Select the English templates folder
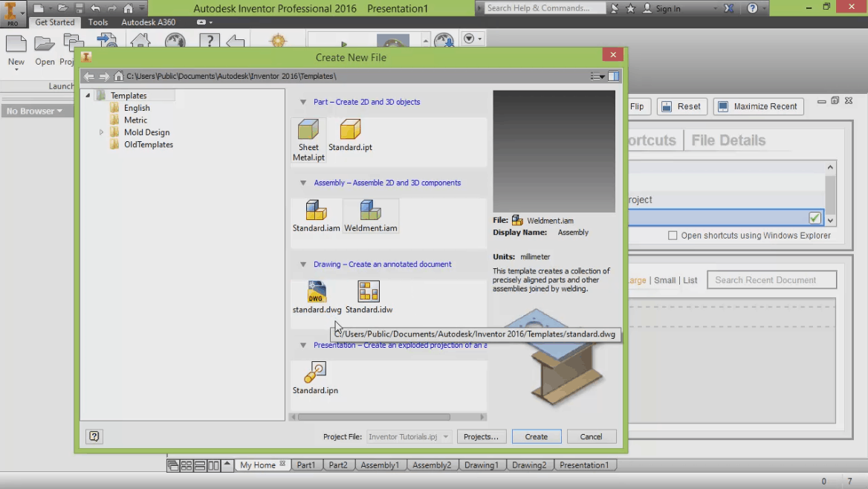868x489 pixels. [137, 108]
